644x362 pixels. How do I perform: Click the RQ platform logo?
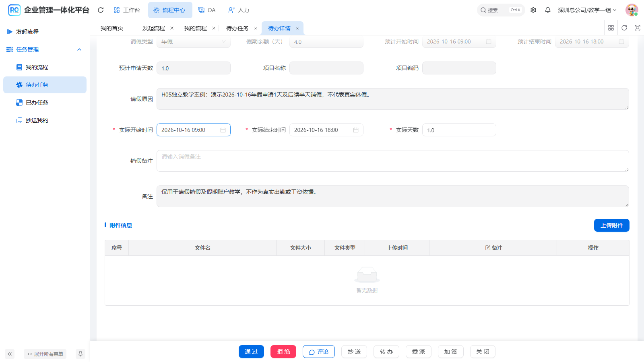pyautogui.click(x=14, y=10)
